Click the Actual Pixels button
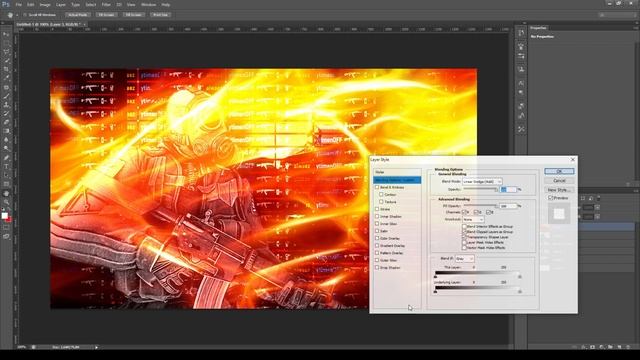This screenshot has width=640, height=360. pyautogui.click(x=78, y=15)
